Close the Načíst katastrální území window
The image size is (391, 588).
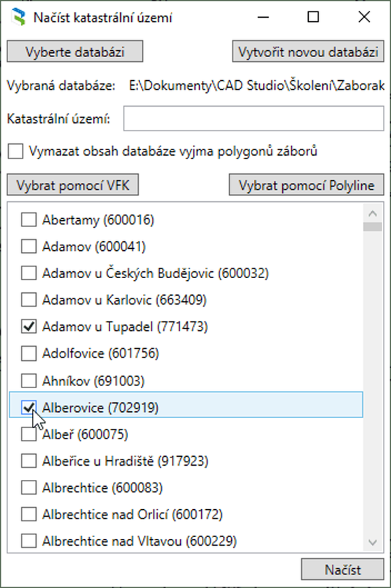[364, 17]
